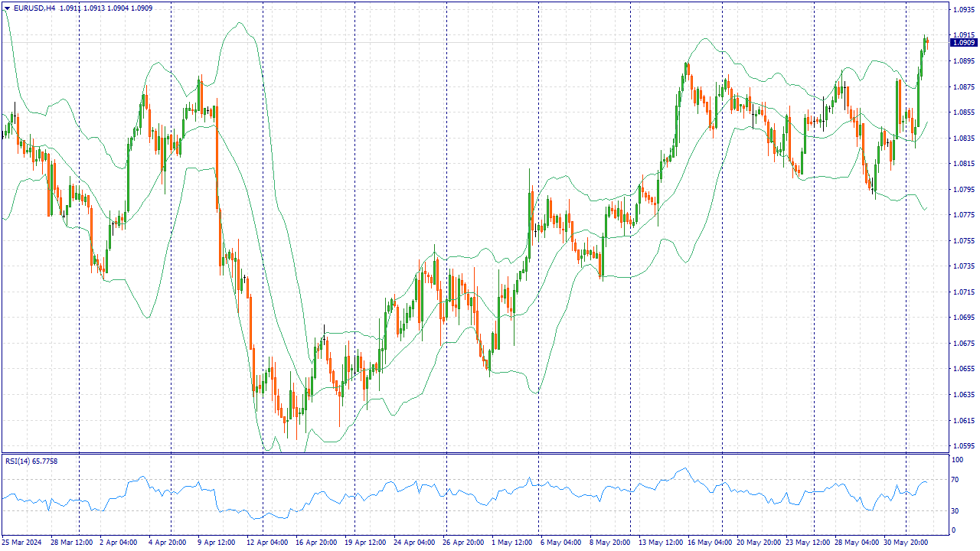Click price level 1.0855 on the axis
This screenshot has width=980, height=551.
963,112
